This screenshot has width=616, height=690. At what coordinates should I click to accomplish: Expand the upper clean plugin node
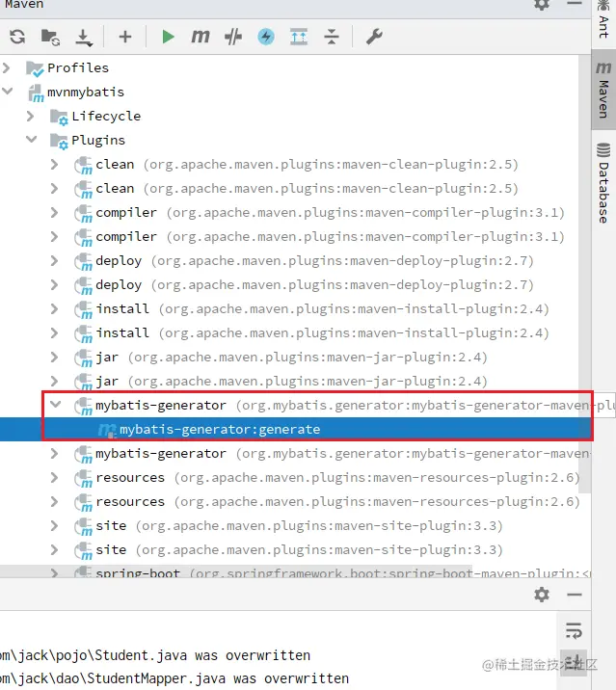click(55, 164)
